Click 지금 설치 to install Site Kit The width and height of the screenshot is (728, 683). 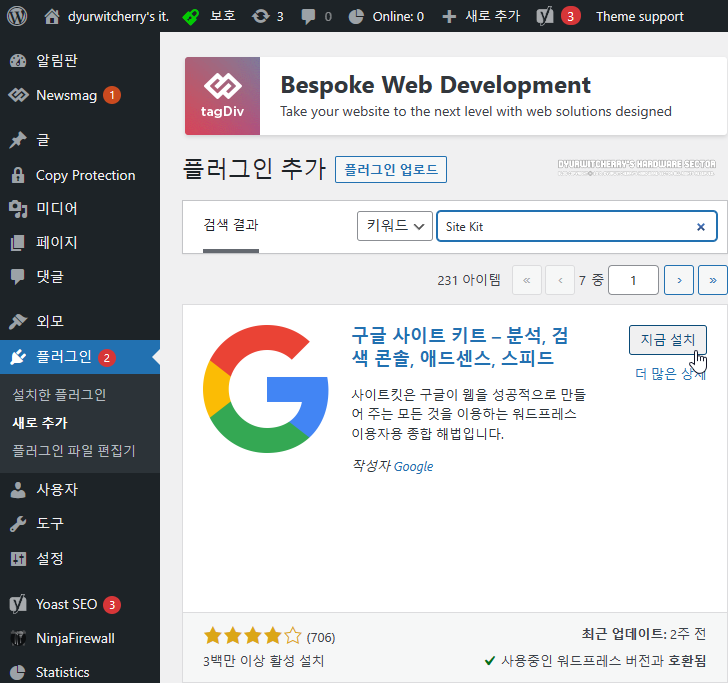(x=668, y=340)
